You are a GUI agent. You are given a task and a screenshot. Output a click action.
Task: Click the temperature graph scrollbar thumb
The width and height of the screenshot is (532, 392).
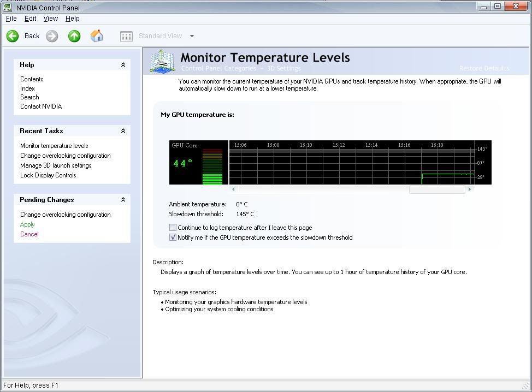437,189
